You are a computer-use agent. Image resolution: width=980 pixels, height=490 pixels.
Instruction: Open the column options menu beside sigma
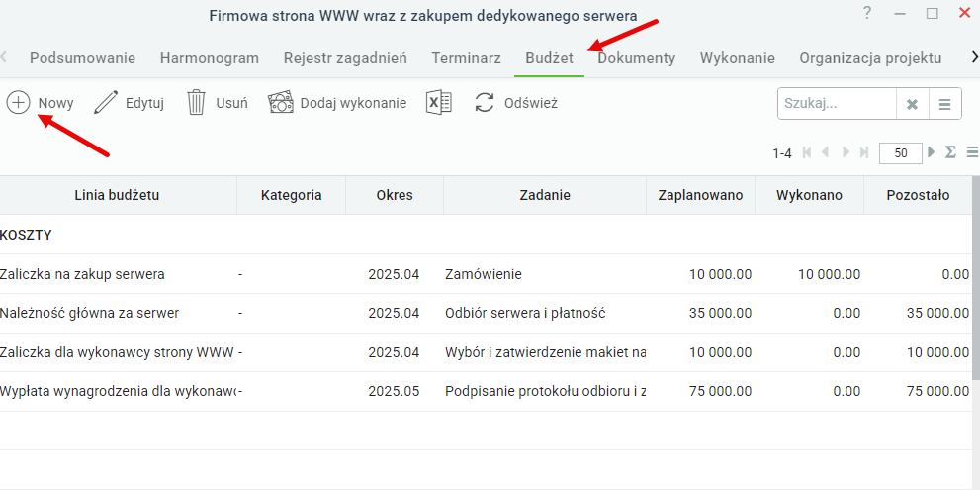972,152
